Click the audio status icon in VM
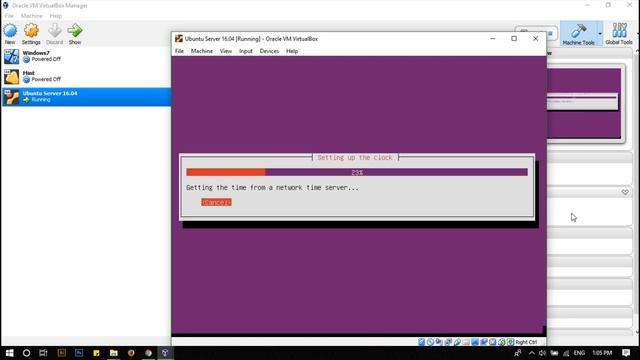Image resolution: width=640 pixels, height=360 pixels. (x=439, y=342)
